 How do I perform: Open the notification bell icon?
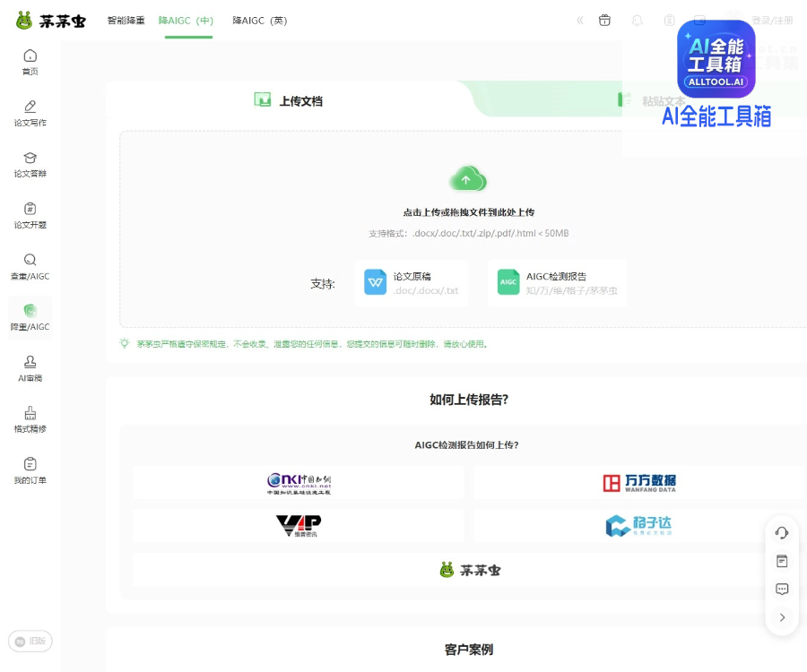[x=638, y=21]
